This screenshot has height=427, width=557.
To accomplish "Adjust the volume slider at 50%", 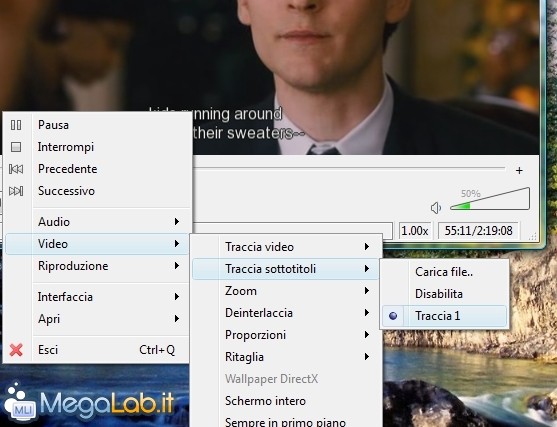I will point(490,200).
